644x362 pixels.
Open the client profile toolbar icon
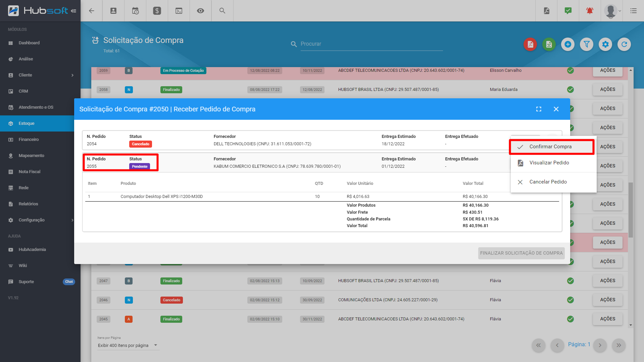click(x=113, y=11)
